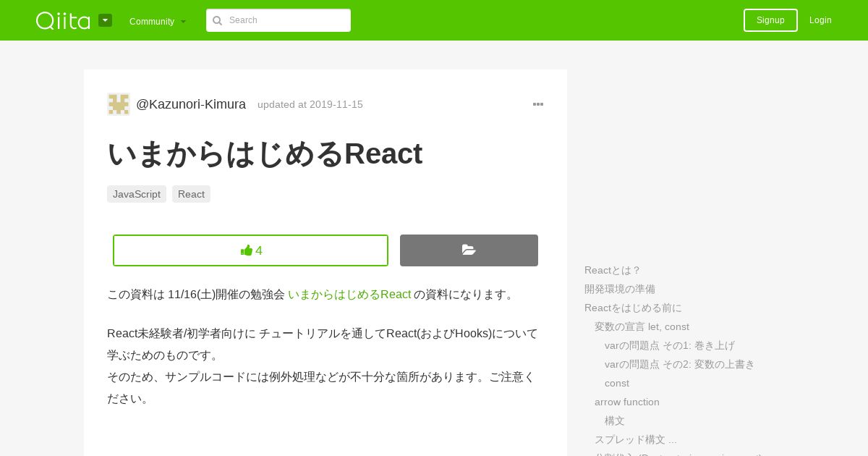Follow the いまからはじめるReact study session link
The height and width of the screenshot is (456, 868).
click(349, 295)
